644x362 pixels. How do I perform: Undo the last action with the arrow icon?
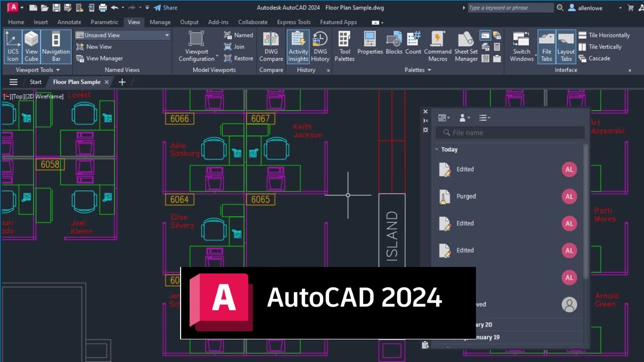tap(114, 8)
